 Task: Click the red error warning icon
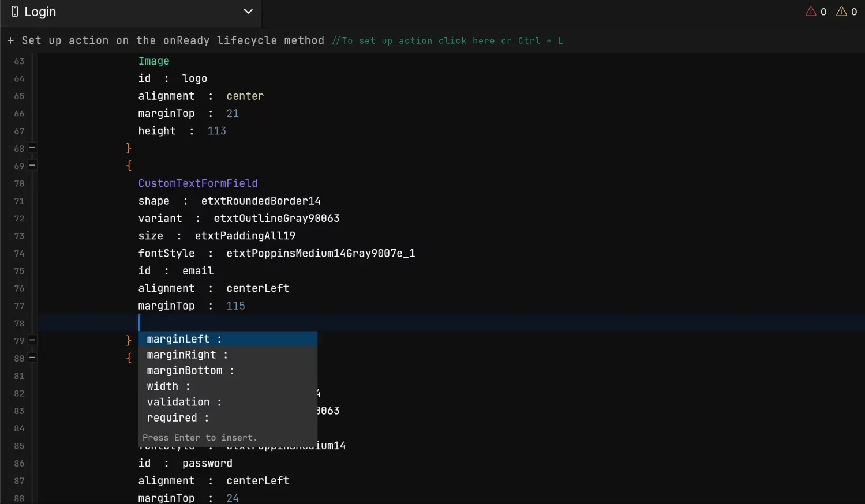point(811,12)
